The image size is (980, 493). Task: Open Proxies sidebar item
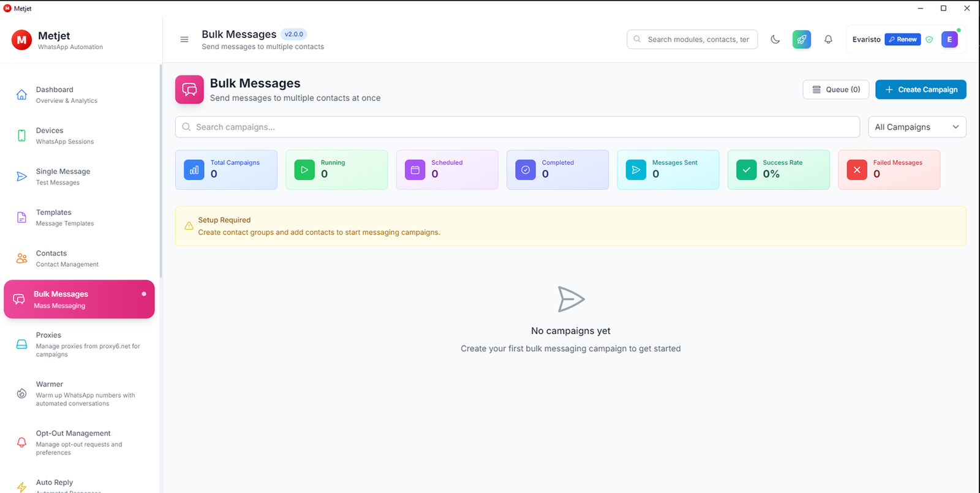click(x=80, y=344)
